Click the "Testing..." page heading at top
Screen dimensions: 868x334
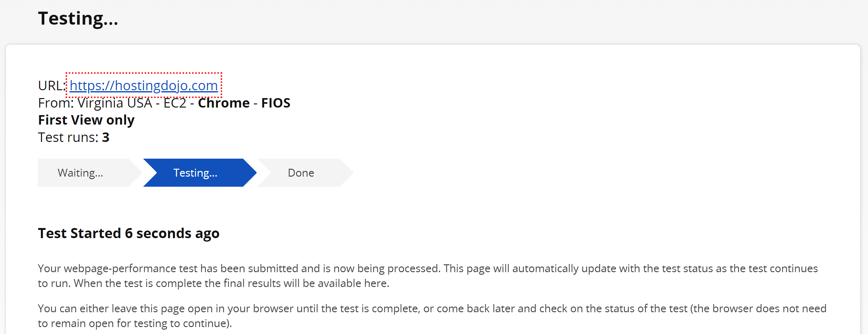tap(78, 18)
